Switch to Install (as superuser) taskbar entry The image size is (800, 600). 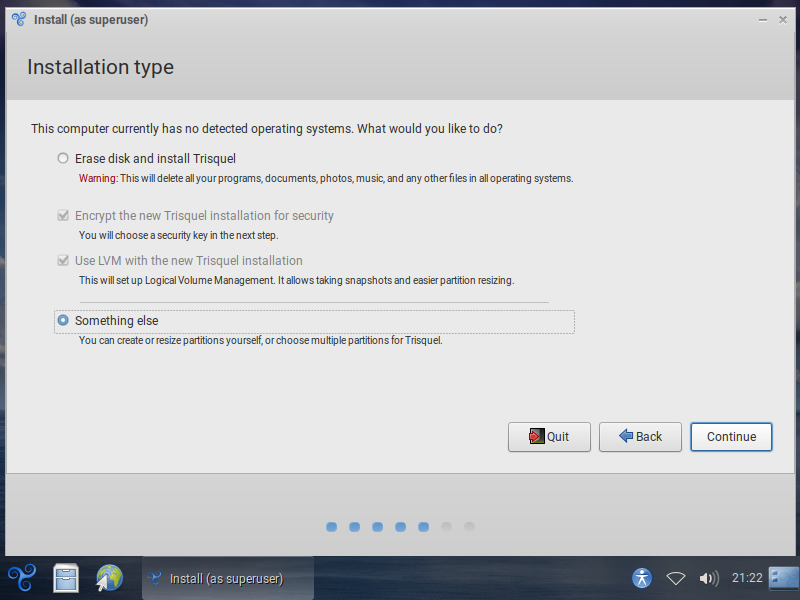click(x=228, y=578)
